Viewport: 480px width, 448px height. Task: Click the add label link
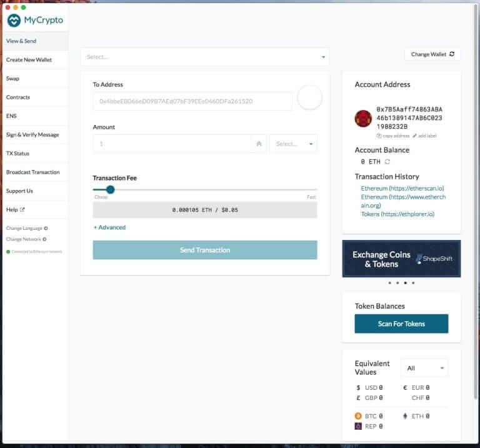point(424,136)
